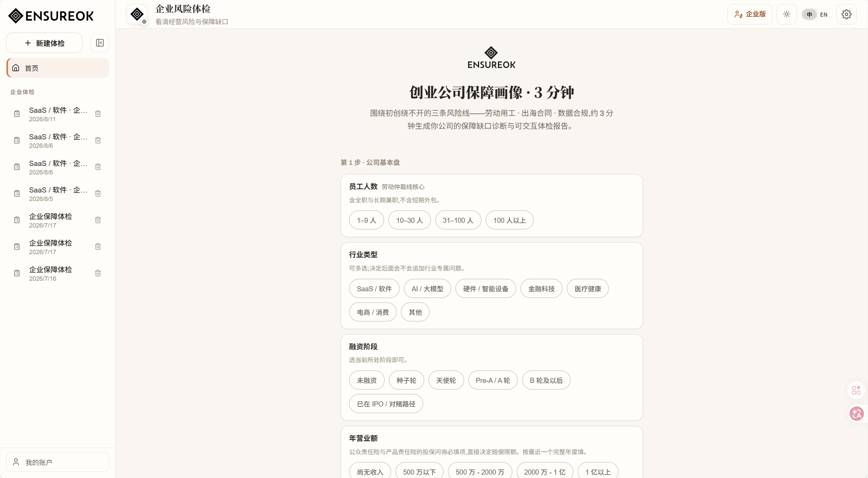Toggle 金融科技 industry chip
The width and height of the screenshot is (868, 478).
[x=541, y=289]
